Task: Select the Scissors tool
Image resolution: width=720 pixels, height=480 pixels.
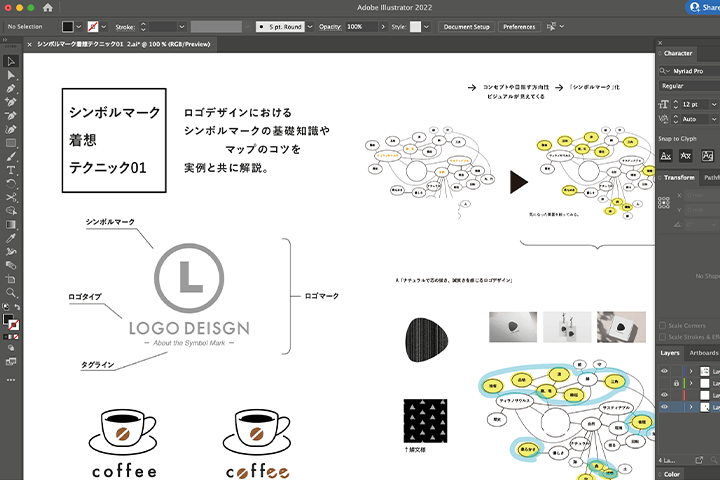Action: [11, 198]
